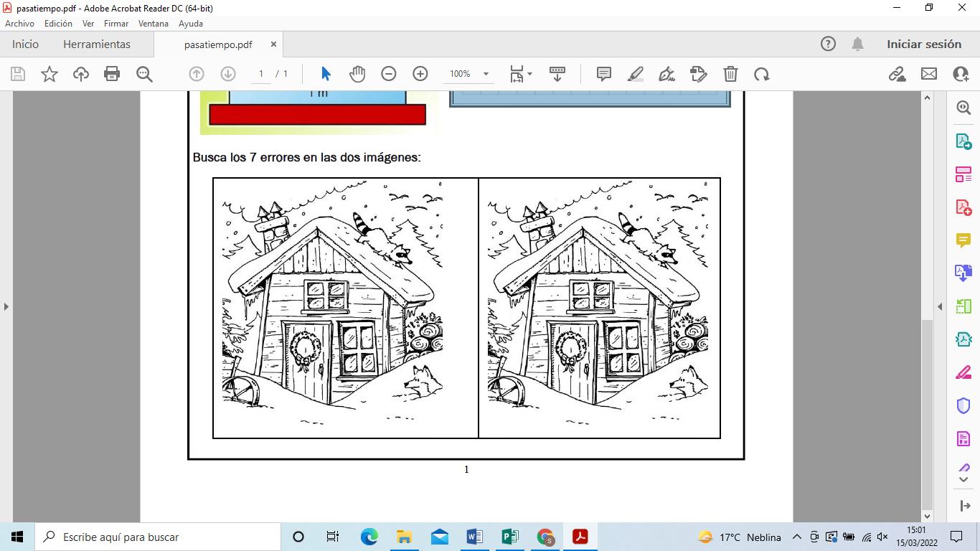Image resolution: width=980 pixels, height=551 pixels.
Task: Close the pasatiempo.pdf tab
Action: 273,44
